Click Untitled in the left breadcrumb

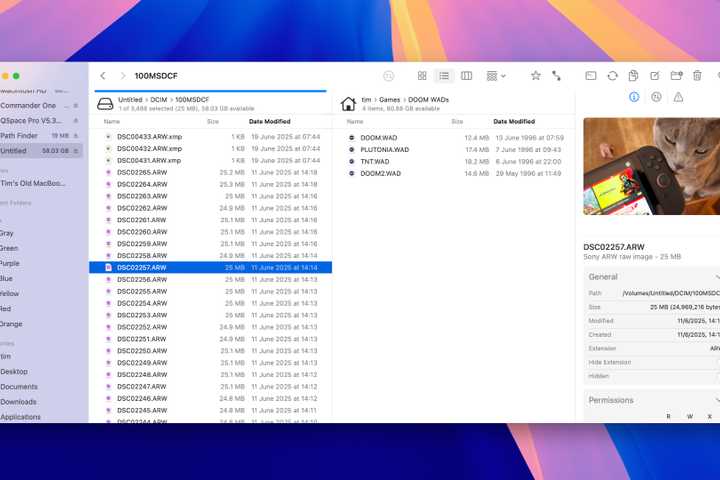pos(130,100)
